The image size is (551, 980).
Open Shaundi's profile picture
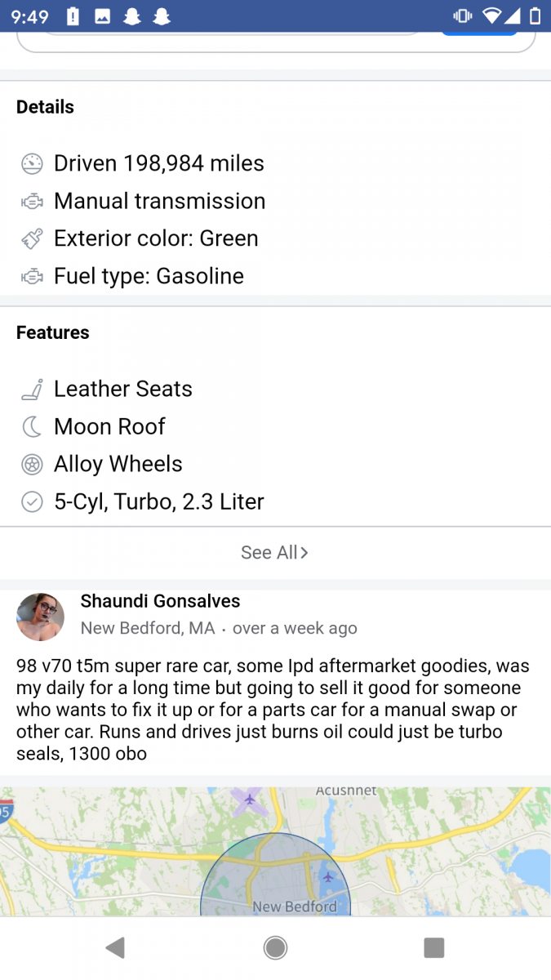click(40, 617)
